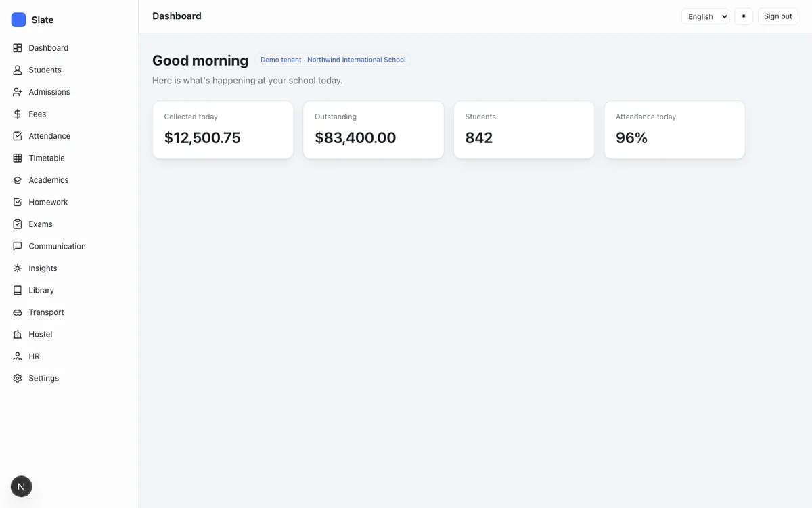Navigate to Exams

(41, 224)
